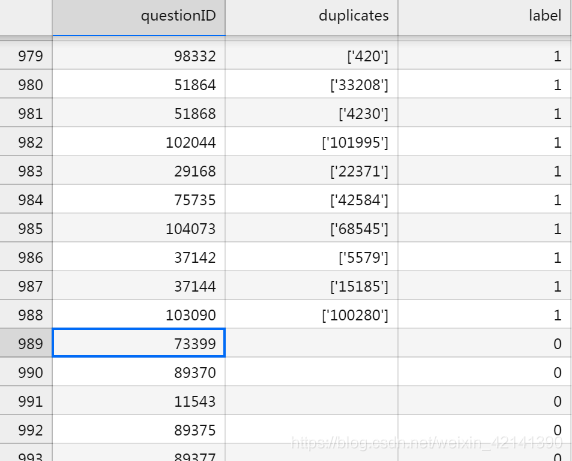
Task: Sort by the questionID column header
Action: tap(139, 18)
